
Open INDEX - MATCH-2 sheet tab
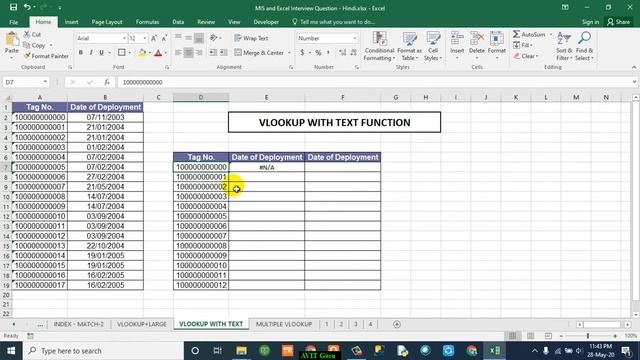click(x=79, y=324)
